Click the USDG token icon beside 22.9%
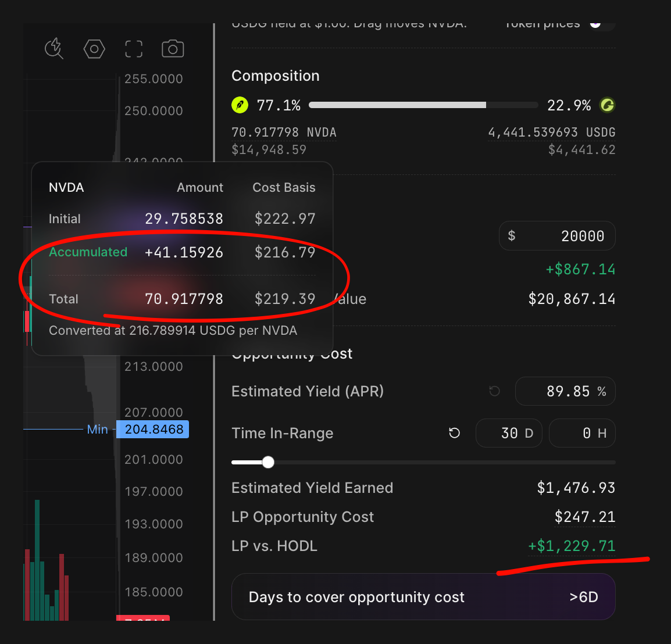The image size is (671, 644). coord(607,105)
